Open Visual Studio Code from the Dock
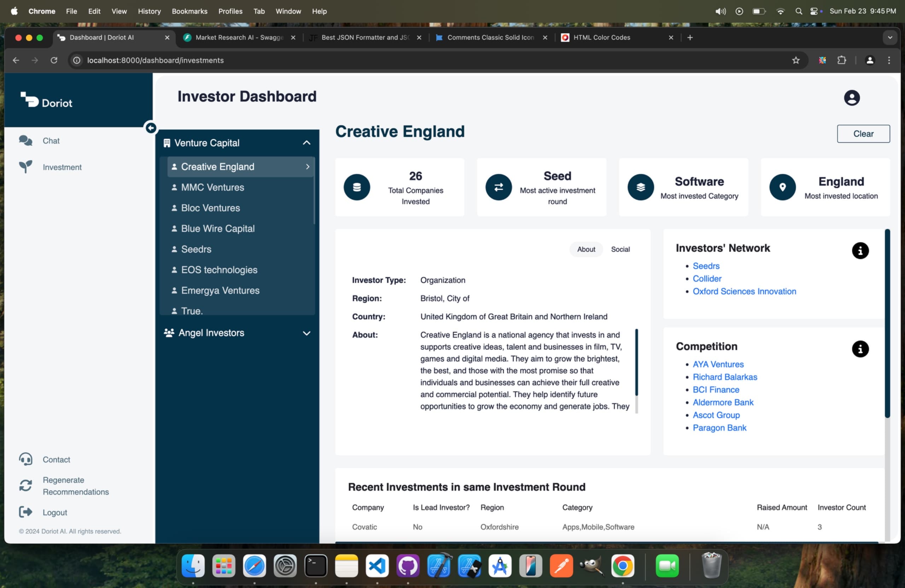Viewport: 905px width, 588px height. [377, 566]
